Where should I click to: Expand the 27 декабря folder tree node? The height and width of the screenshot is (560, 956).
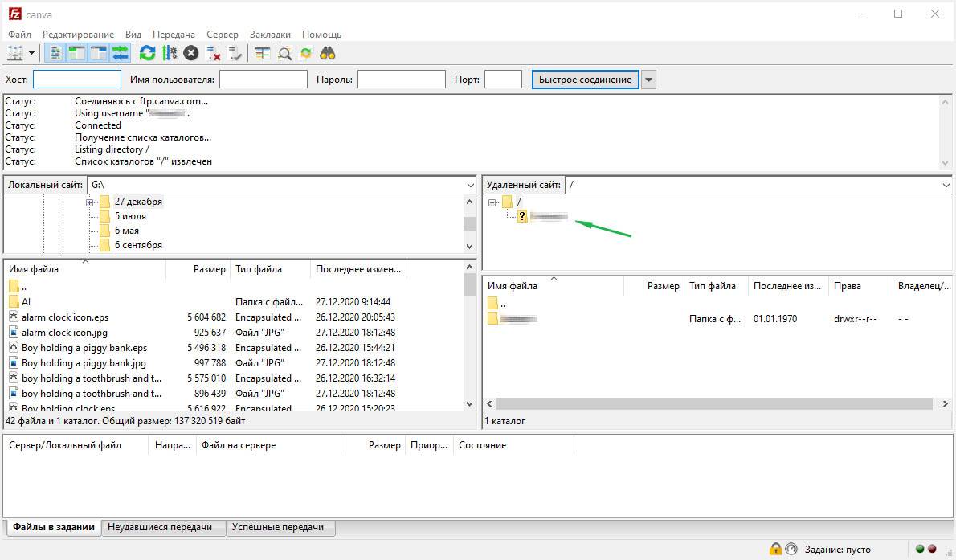coord(90,202)
